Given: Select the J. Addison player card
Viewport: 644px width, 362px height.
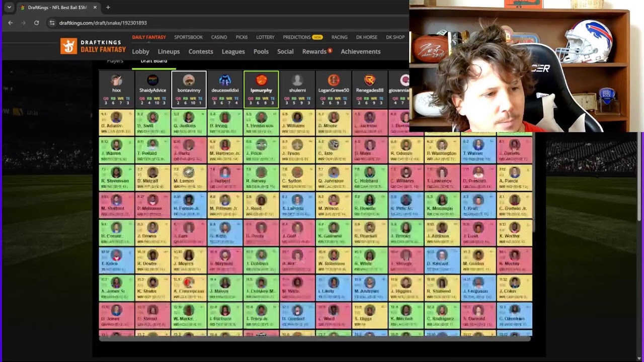Looking at the screenshot, I should pos(442,233).
